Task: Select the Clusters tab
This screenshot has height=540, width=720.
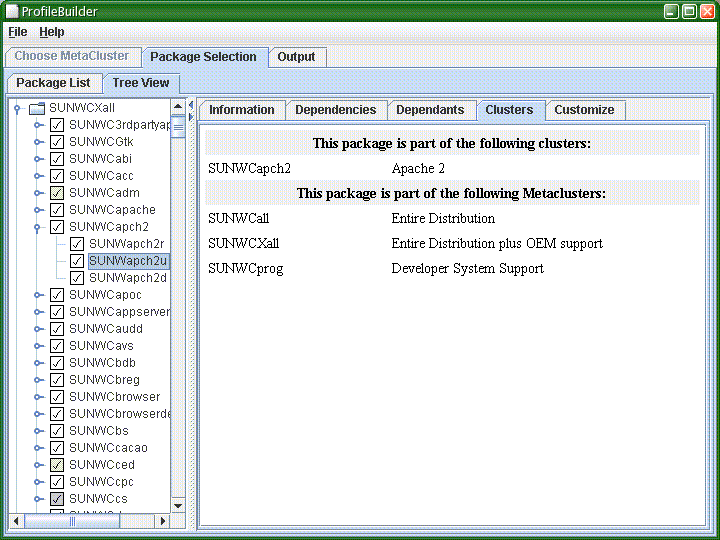Action: [x=510, y=110]
